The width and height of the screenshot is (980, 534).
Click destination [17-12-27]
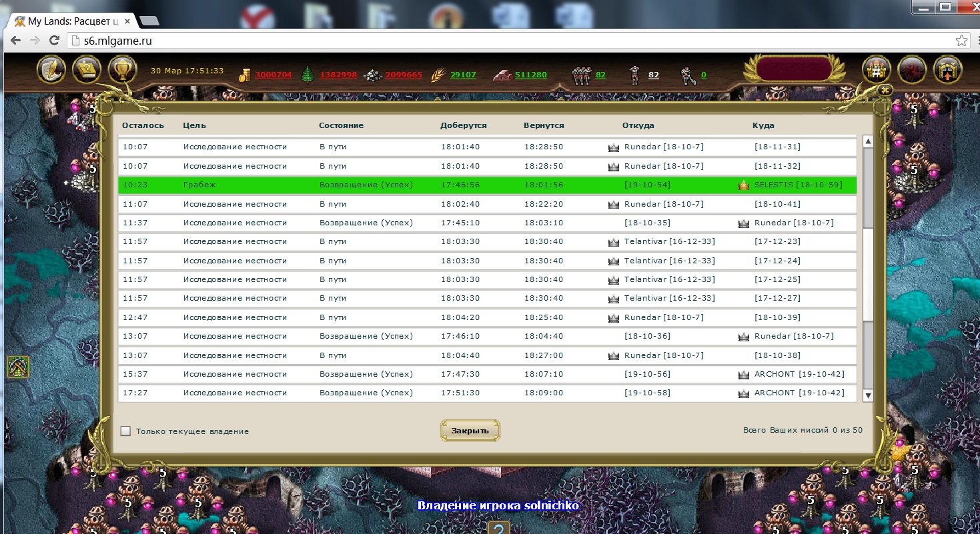[777, 298]
